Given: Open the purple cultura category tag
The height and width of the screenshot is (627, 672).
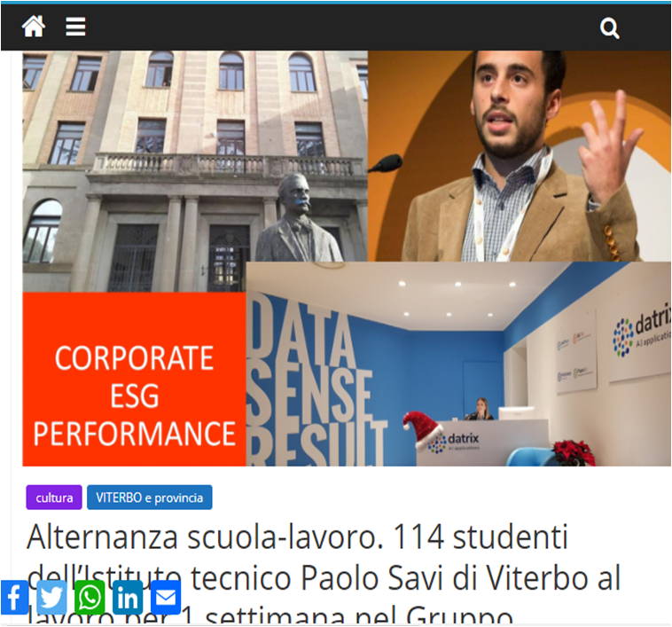Looking at the screenshot, I should click(x=54, y=498).
